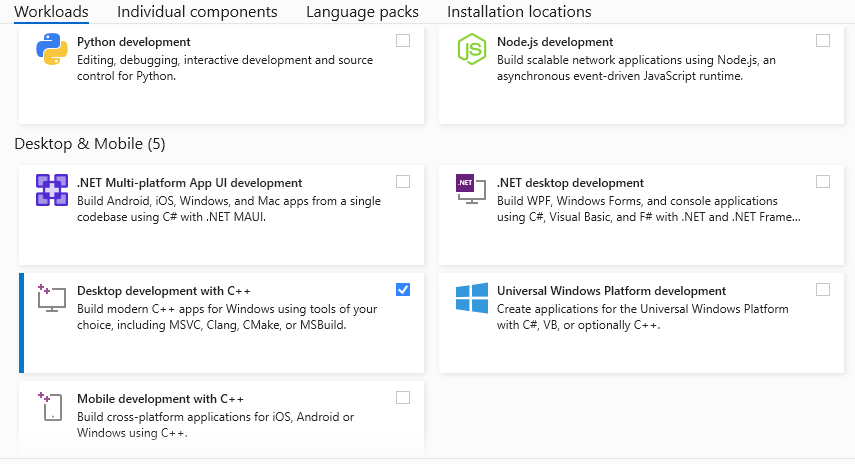
Task: Enable the Universal Windows Platform checkbox
Action: pyautogui.click(x=823, y=290)
